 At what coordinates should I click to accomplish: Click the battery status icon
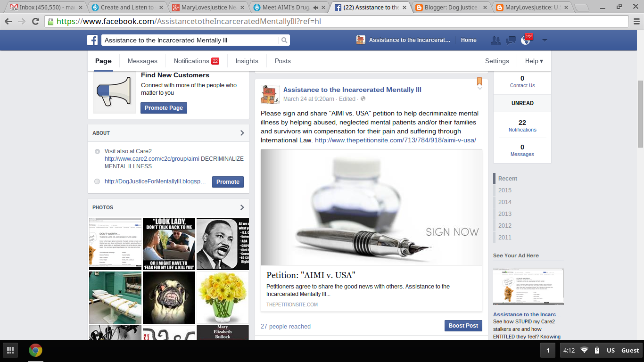pyautogui.click(x=597, y=350)
